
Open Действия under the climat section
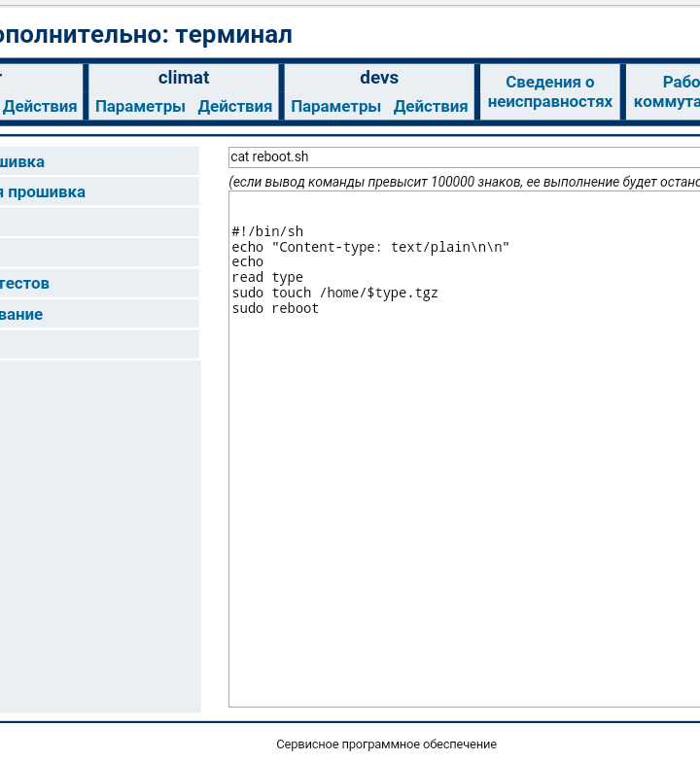234,106
